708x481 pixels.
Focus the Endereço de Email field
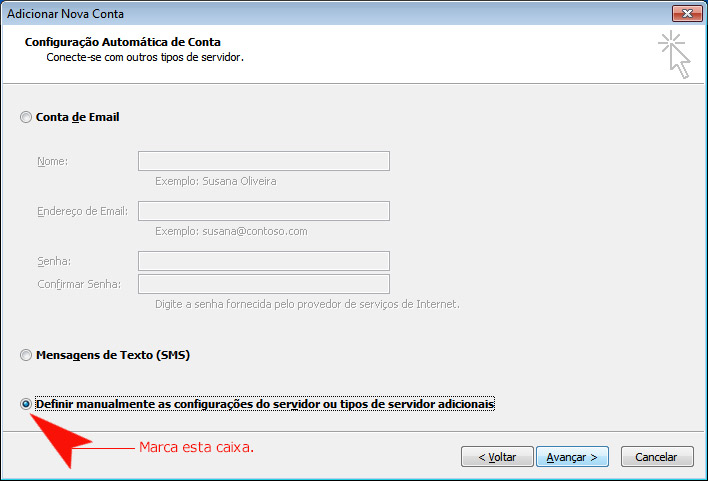(x=264, y=211)
